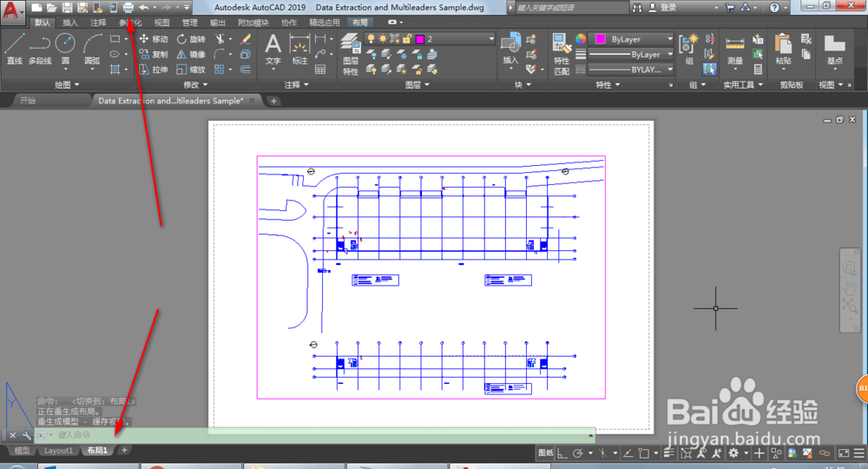
Task: Select the Arc (圆弧) tool
Action: coord(93,49)
